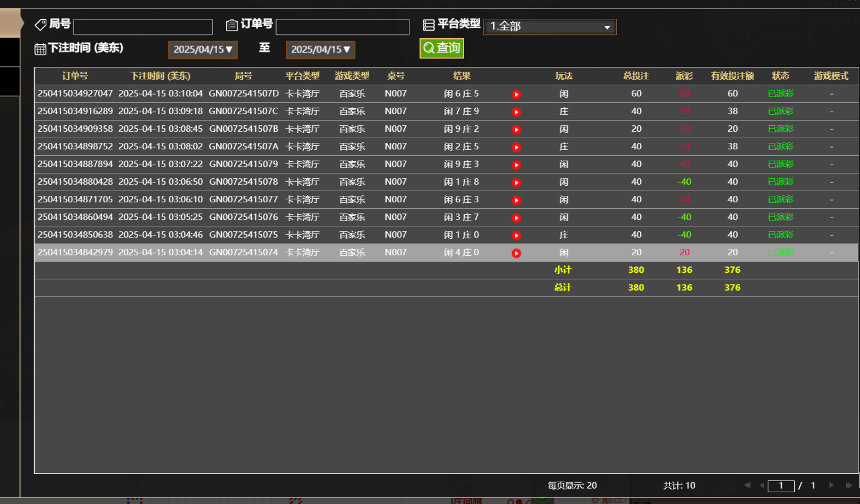Screen dimensions: 860x504
Task: Open the end date picker after 至
Action: coord(320,50)
